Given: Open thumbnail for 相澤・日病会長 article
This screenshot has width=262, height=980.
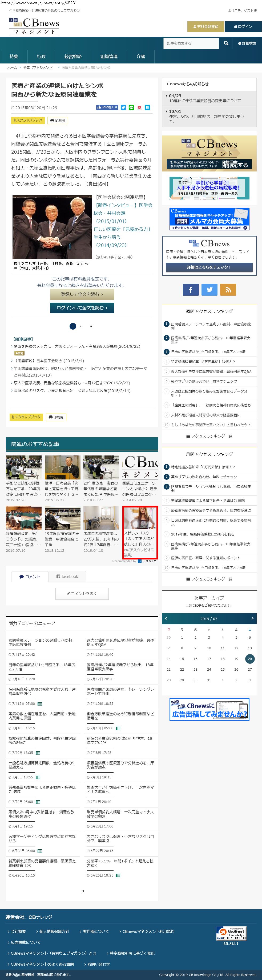Looking at the screenshot, I should click(x=62, y=467).
